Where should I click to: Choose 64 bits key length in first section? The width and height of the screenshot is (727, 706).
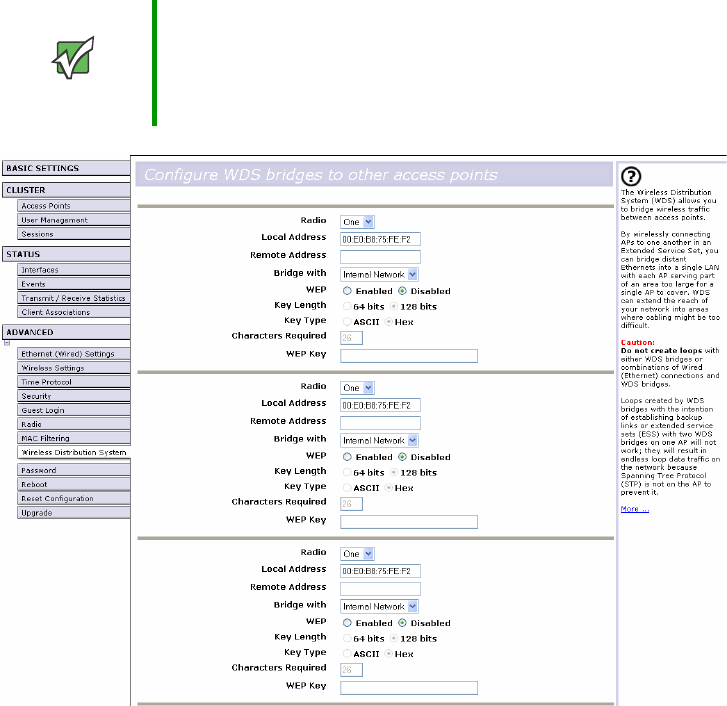click(347, 306)
